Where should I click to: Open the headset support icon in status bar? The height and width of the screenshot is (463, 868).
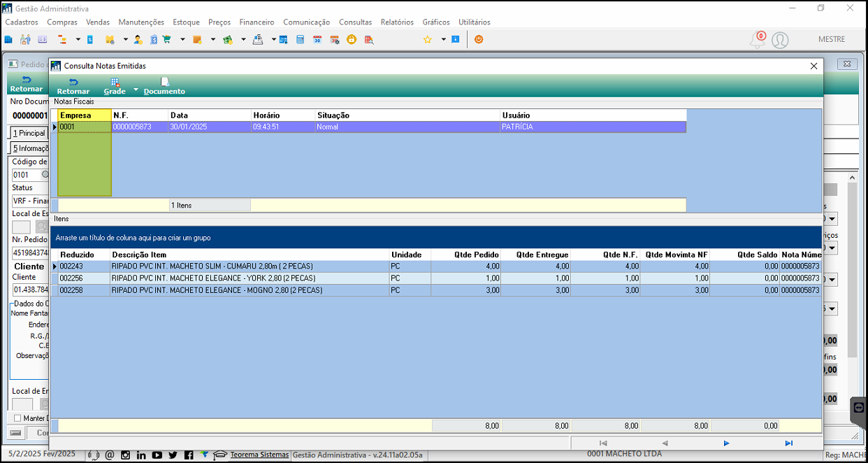(94, 455)
